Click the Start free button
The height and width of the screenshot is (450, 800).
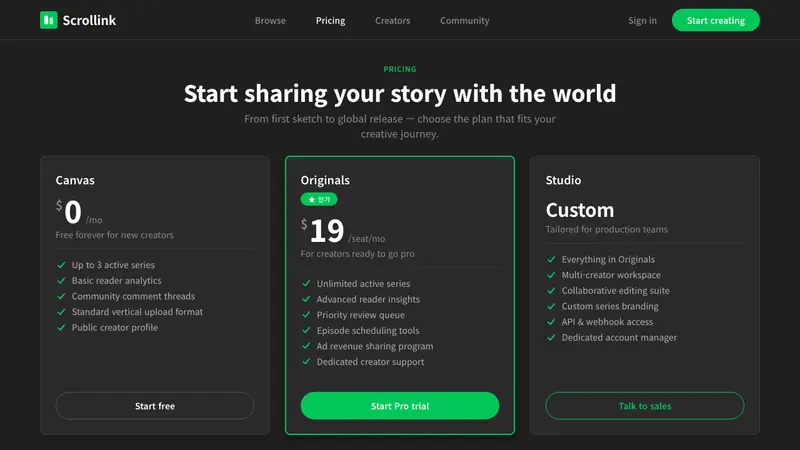tap(155, 406)
